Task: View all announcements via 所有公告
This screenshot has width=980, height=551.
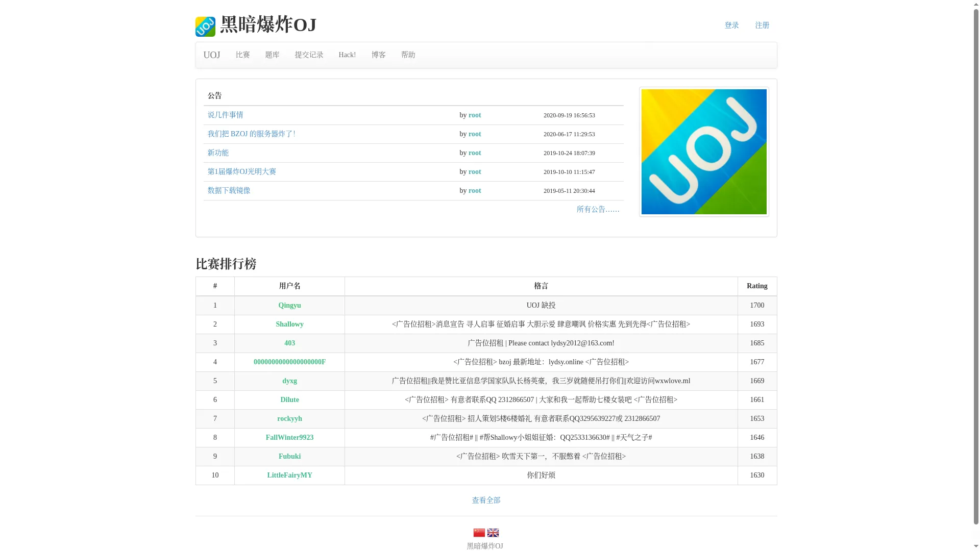Action: click(598, 210)
